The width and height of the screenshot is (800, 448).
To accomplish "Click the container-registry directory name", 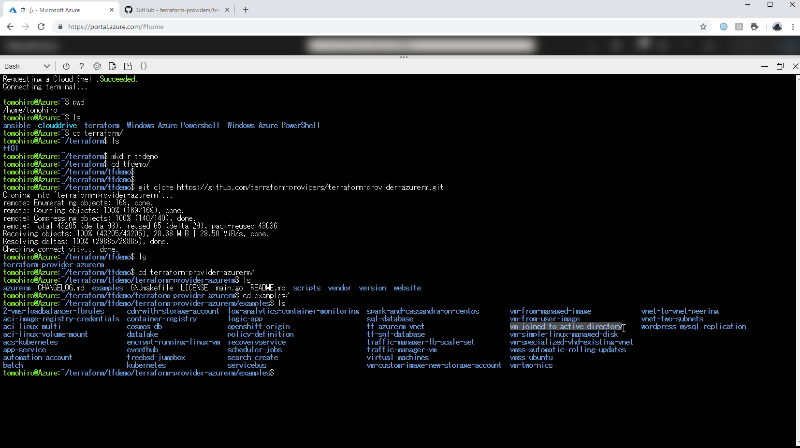I will [162, 319].
